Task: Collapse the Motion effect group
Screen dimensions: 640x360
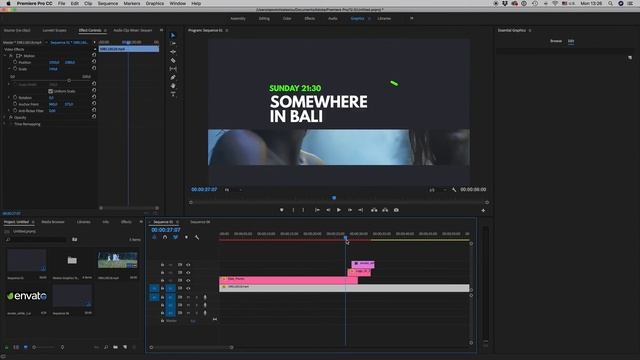Action: pos(4,56)
